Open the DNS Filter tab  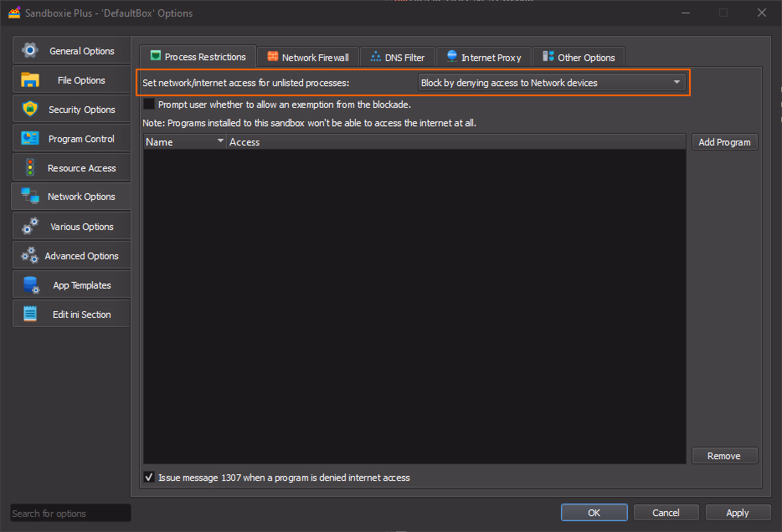[397, 58]
